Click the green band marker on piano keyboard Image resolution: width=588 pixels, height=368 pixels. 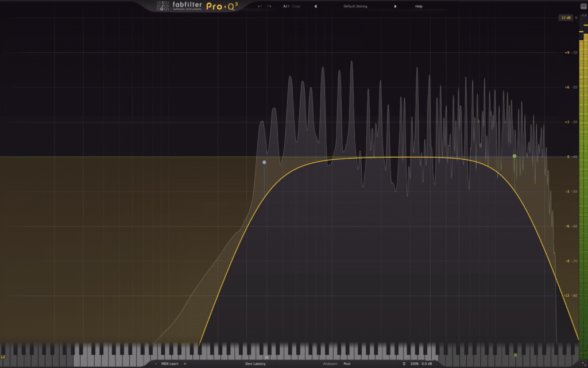(515, 355)
